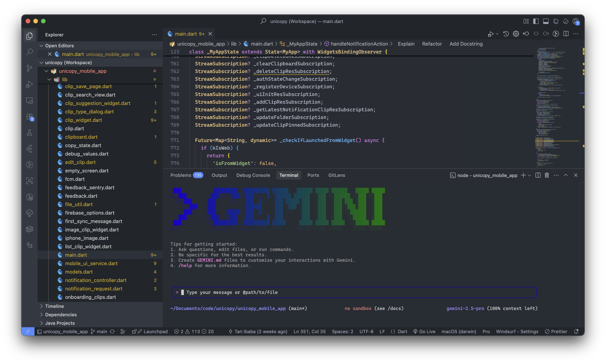The image size is (606, 364).
Task: Split the editor to the right
Action: pyautogui.click(x=566, y=34)
